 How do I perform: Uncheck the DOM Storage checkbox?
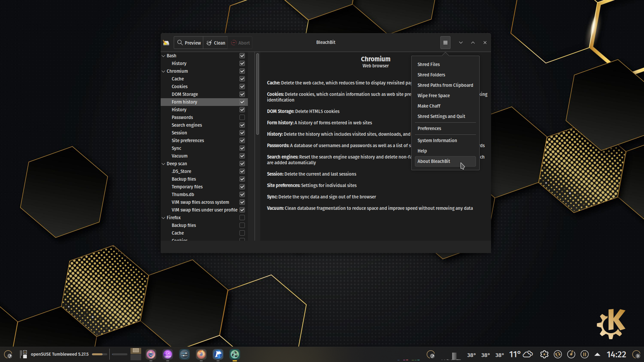tap(242, 94)
